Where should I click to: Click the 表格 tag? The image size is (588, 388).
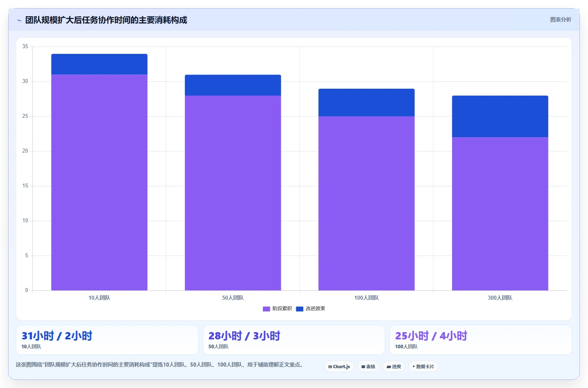point(368,367)
